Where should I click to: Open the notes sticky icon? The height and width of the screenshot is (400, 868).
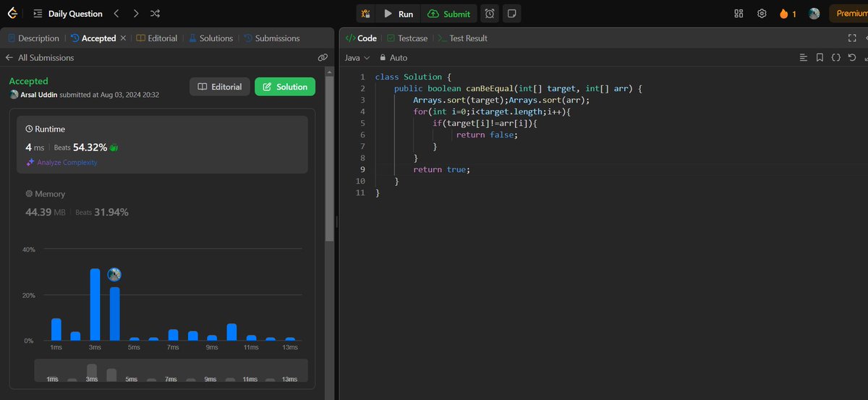pos(511,14)
